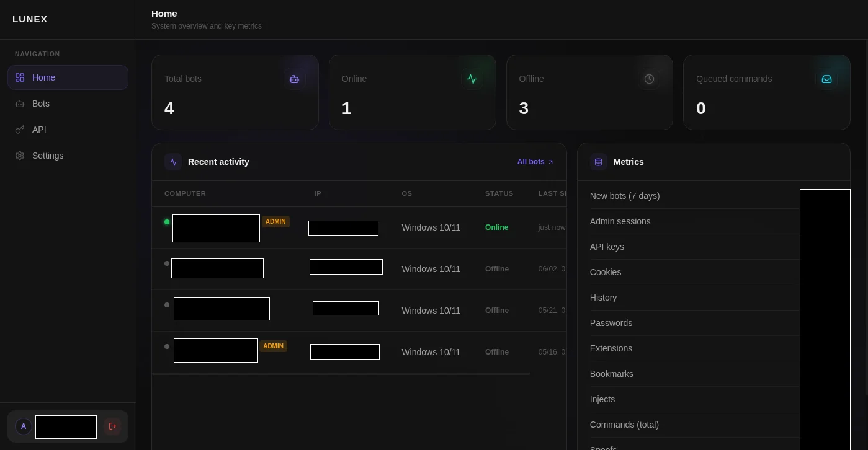Click the Recent activity table horizontal scrollbar
The width and height of the screenshot is (868, 450).
coord(341,374)
